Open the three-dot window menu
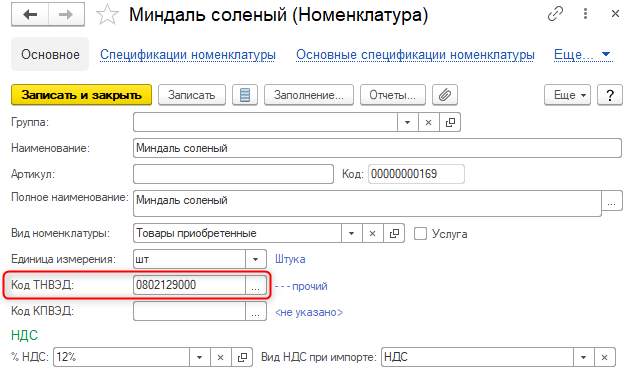 click(585, 14)
